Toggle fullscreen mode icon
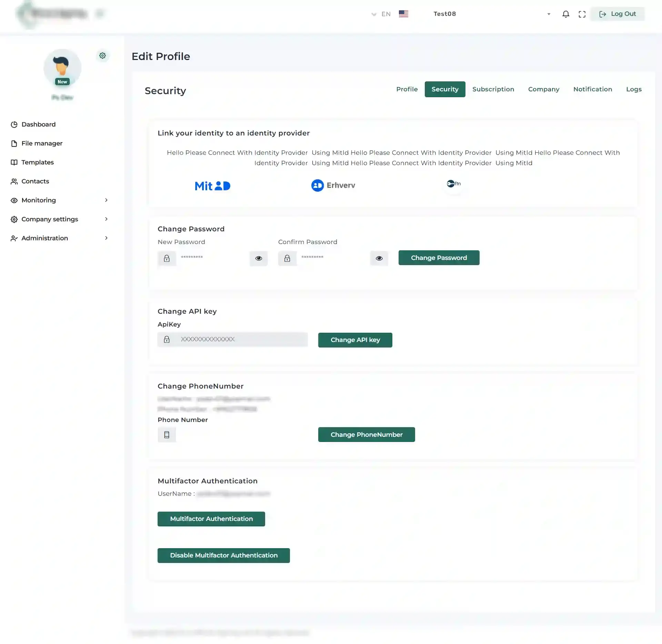 582,14
